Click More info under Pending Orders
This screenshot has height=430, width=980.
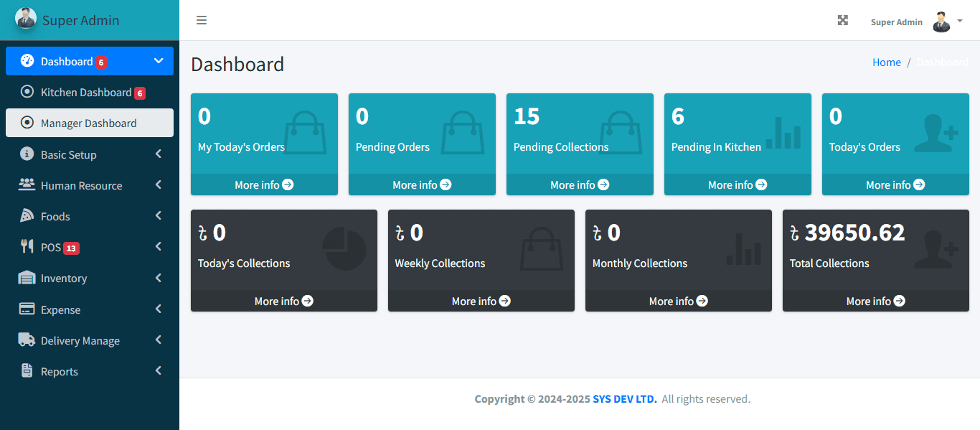(422, 184)
